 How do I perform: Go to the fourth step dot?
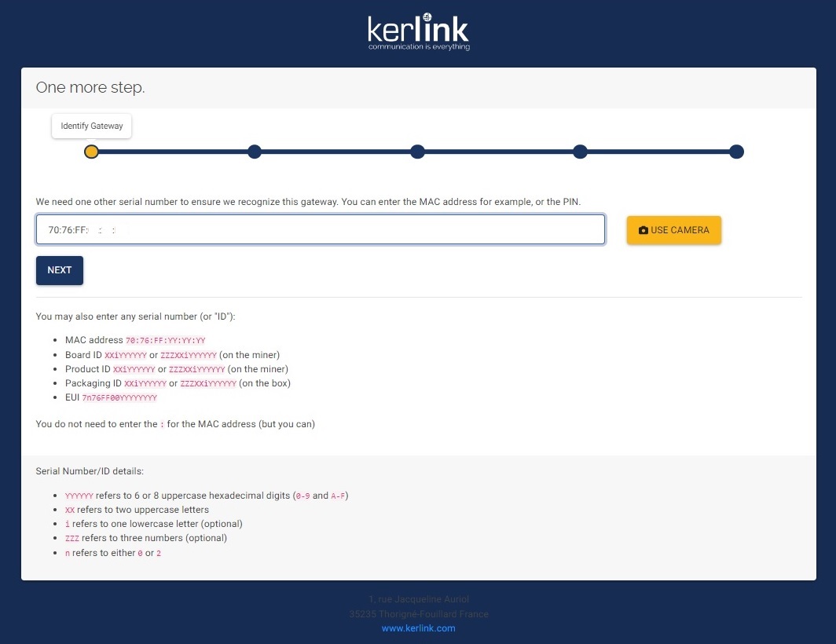[580, 152]
